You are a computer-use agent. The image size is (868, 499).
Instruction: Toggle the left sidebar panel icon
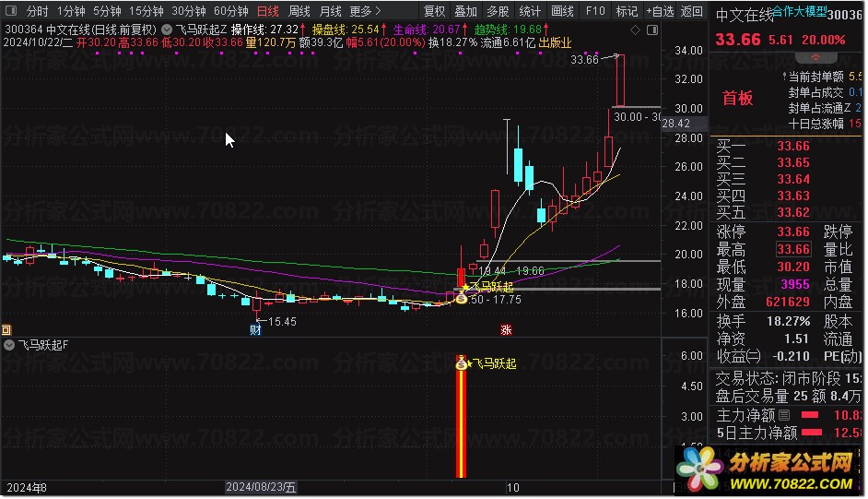pyautogui.click(x=11, y=10)
